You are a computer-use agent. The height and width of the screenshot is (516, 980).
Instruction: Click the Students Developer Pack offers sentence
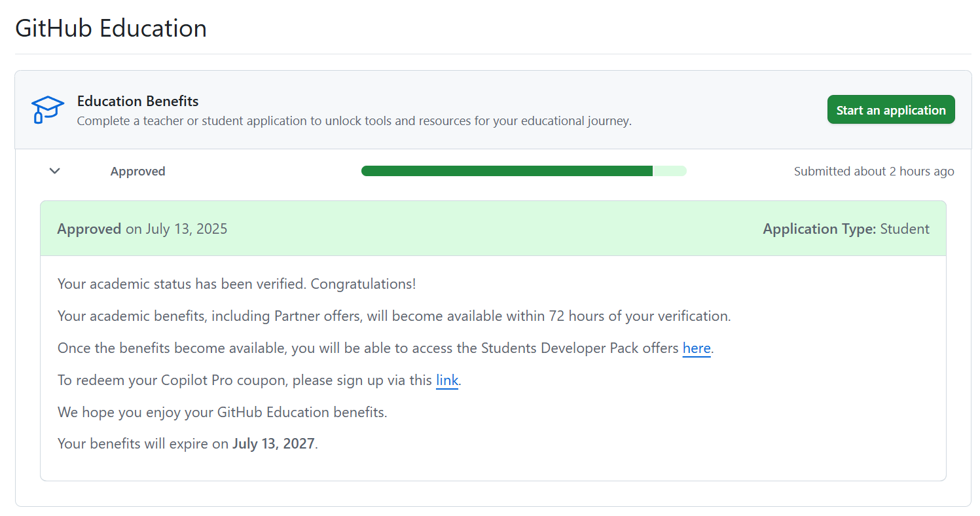coord(386,348)
